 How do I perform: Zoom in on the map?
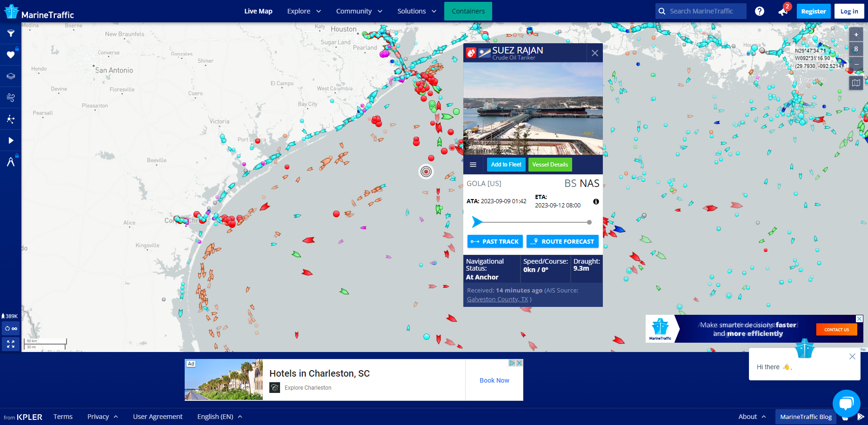point(856,34)
